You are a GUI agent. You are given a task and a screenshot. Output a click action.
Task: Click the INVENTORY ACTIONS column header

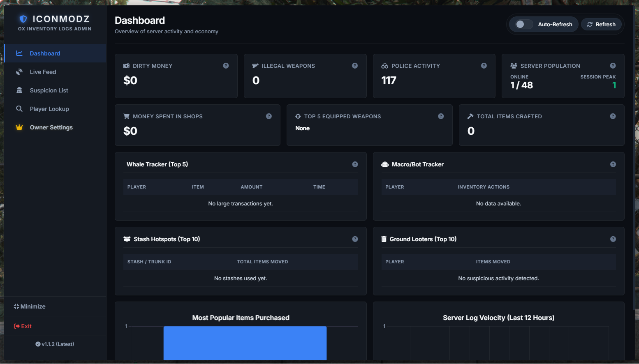[484, 187]
